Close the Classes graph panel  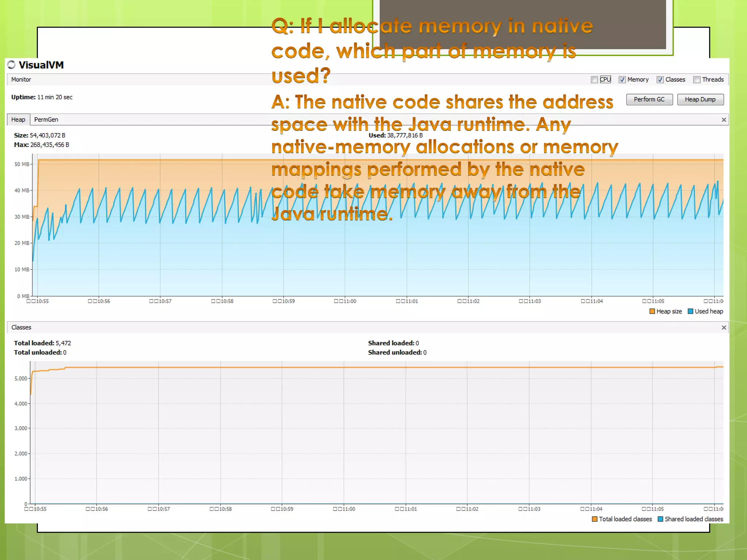(724, 328)
